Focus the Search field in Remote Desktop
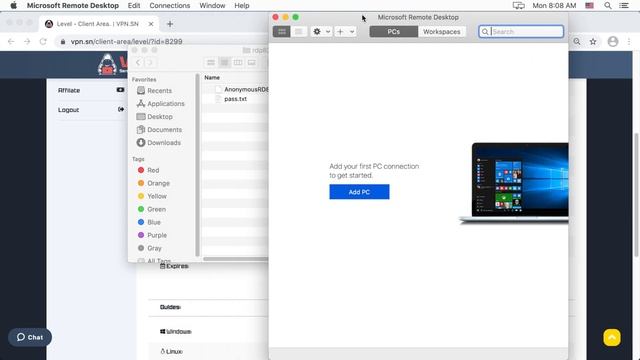640x360 pixels. (x=521, y=31)
